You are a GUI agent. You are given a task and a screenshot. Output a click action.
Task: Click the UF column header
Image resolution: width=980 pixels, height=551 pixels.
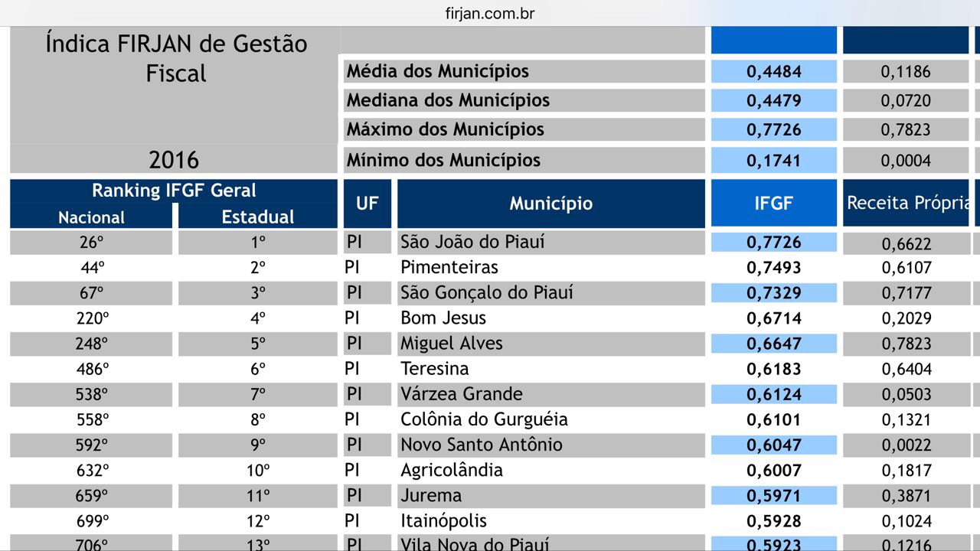pyautogui.click(x=367, y=204)
